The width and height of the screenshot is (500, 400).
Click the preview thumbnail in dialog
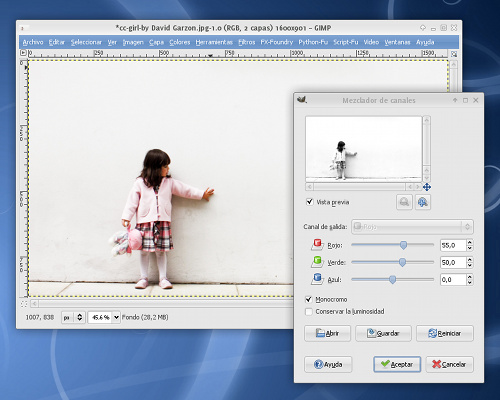pyautogui.click(x=364, y=149)
